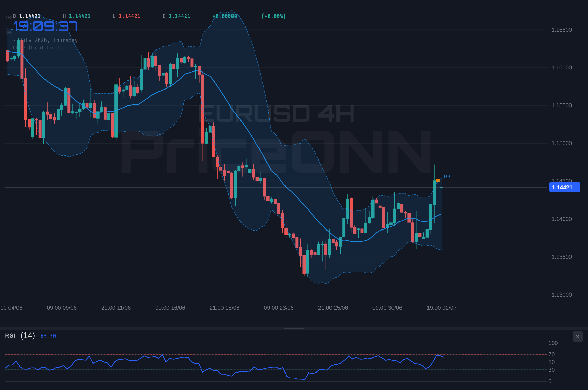The height and width of the screenshot is (390, 588).
Task: Click the 09:00 30/06 time label
Action: 387,308
